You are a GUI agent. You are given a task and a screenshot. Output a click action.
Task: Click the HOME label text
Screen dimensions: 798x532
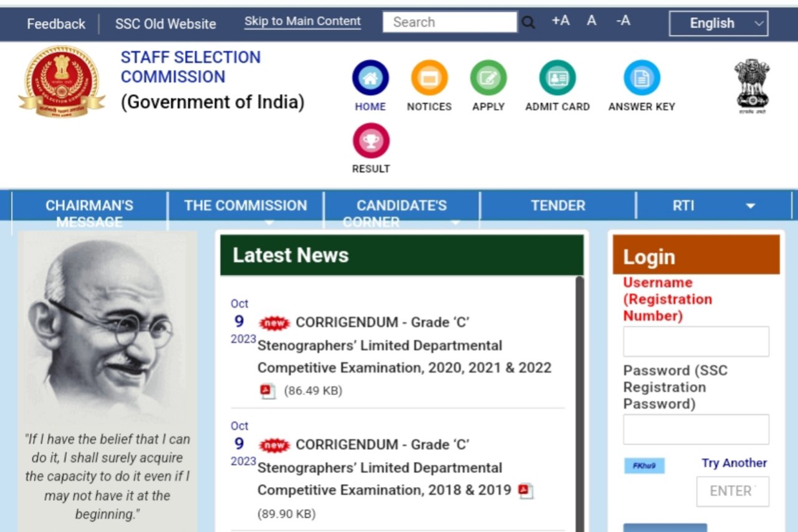(370, 107)
